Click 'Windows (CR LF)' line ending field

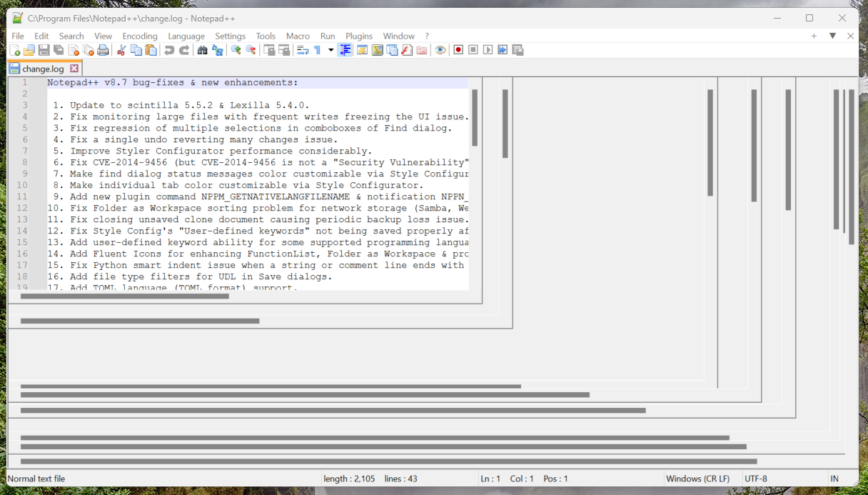pyautogui.click(x=697, y=479)
